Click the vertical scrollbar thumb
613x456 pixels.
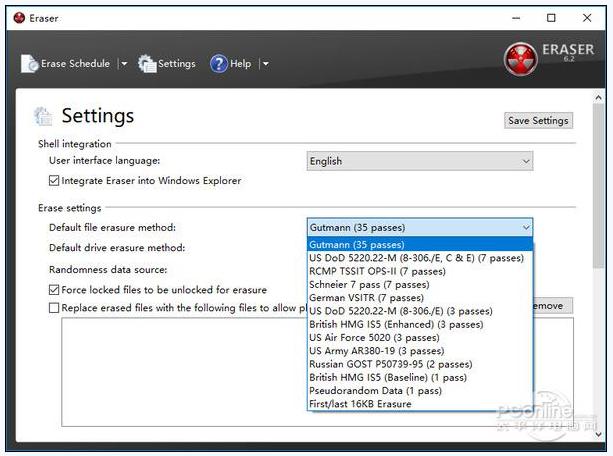tap(599, 186)
